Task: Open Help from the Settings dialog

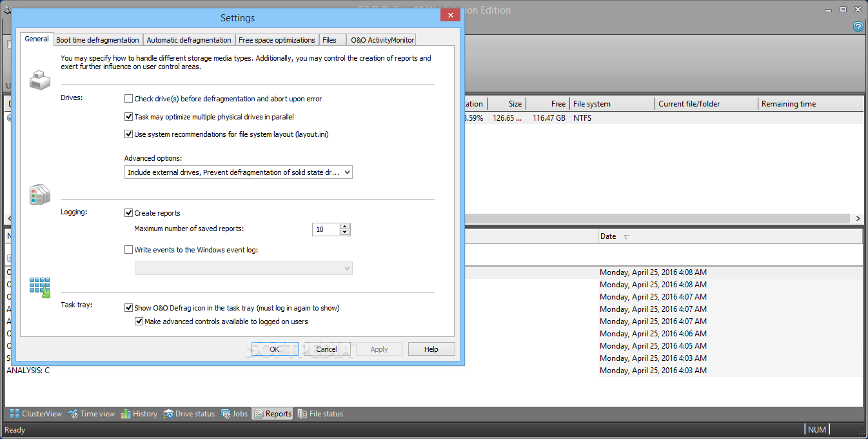Action: pos(431,349)
